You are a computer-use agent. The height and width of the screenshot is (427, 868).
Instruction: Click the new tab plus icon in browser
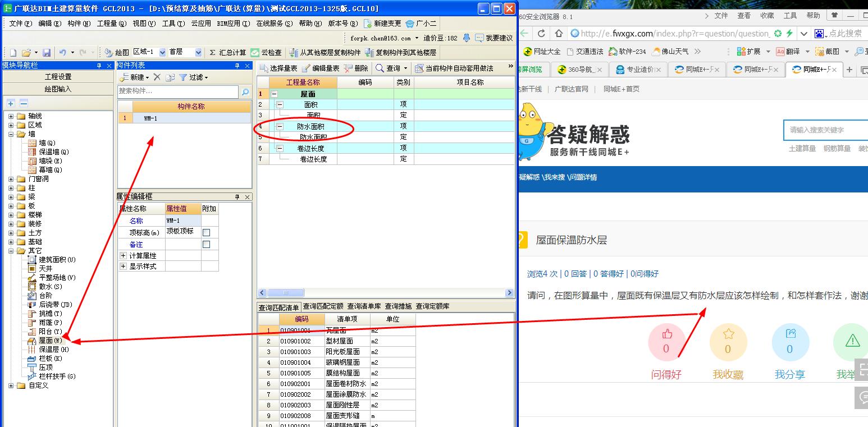[849, 70]
